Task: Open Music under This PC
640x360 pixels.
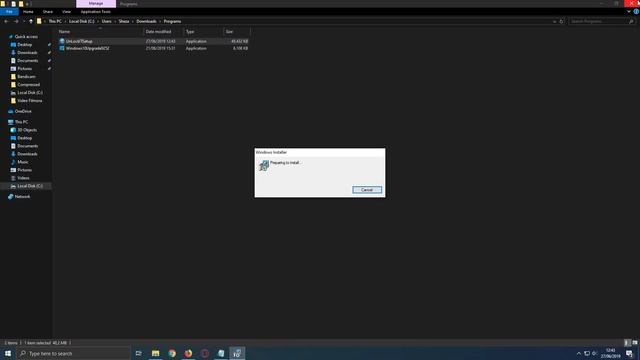Action: point(22,162)
